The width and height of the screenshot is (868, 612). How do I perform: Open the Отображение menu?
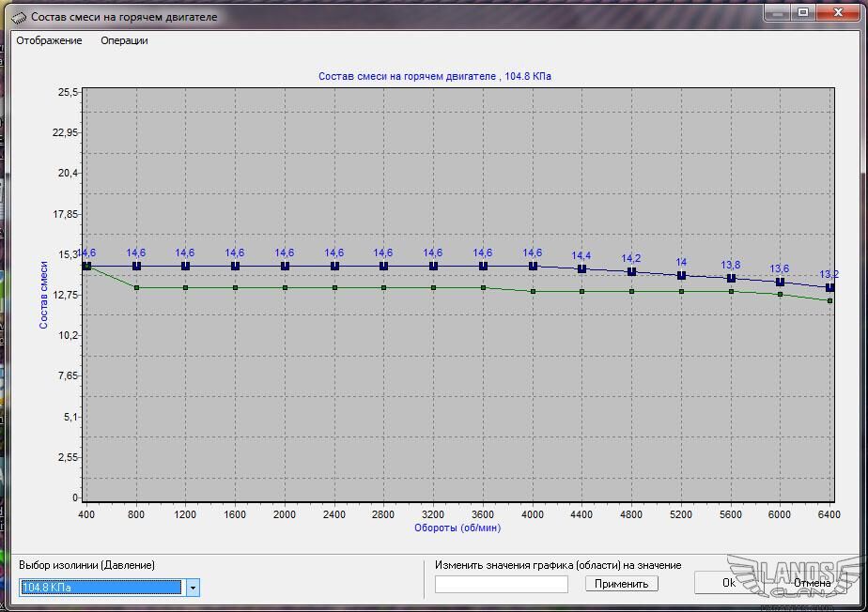[x=49, y=40]
